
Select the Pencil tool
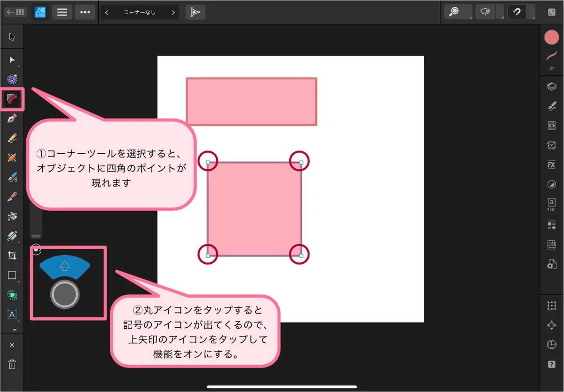[x=12, y=138]
